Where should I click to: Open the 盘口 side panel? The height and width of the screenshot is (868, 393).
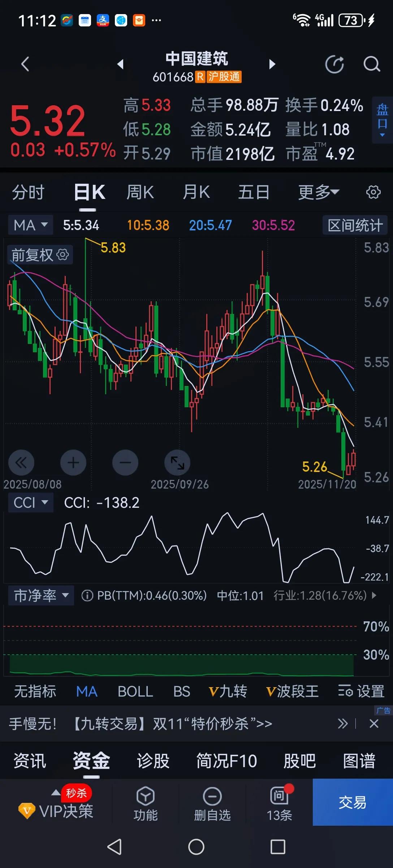click(382, 120)
